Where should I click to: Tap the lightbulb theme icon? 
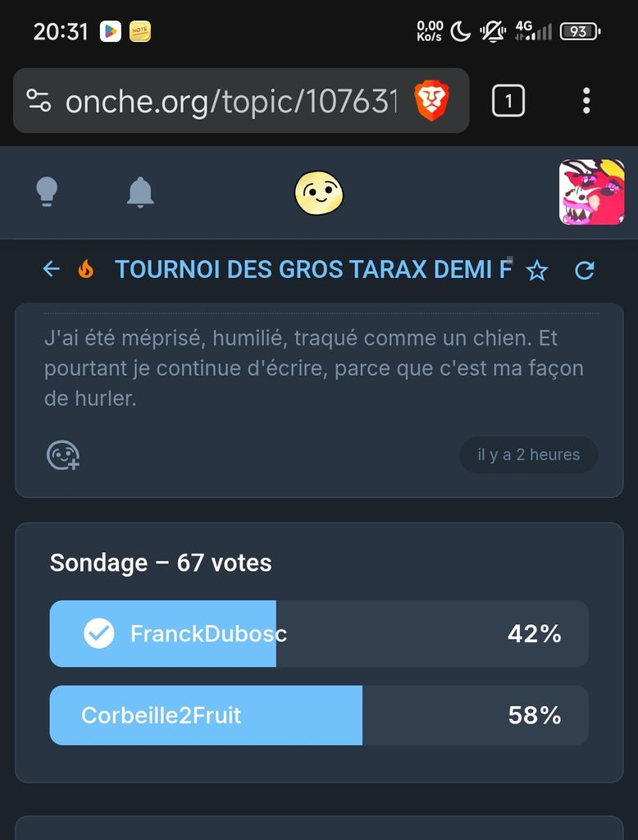46,192
